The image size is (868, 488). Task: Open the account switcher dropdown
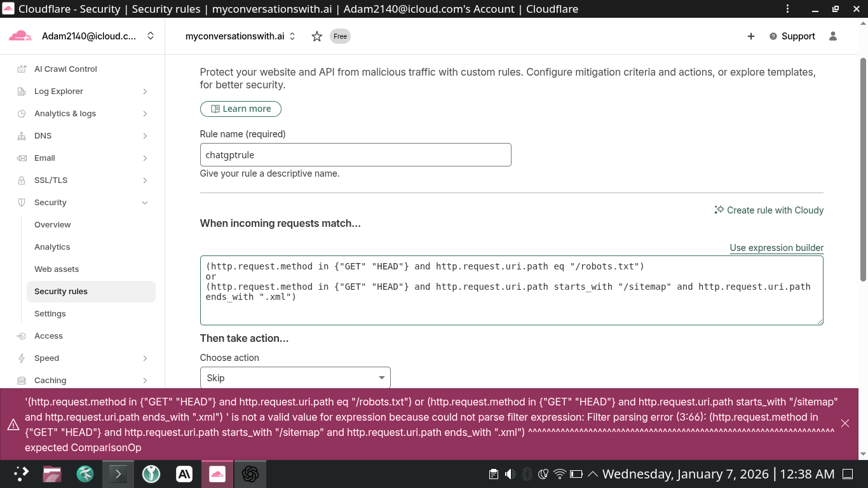[150, 36]
